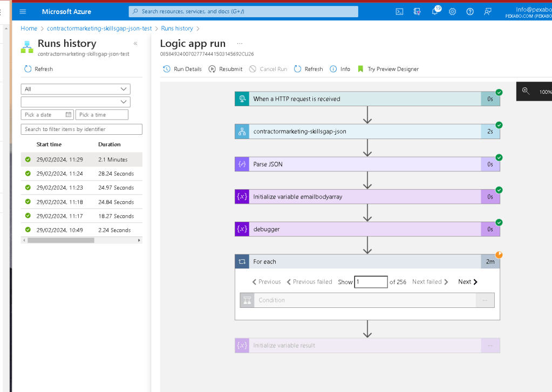Click Previous iteration in For each
Image resolution: width=552 pixels, height=392 pixels.
point(267,282)
